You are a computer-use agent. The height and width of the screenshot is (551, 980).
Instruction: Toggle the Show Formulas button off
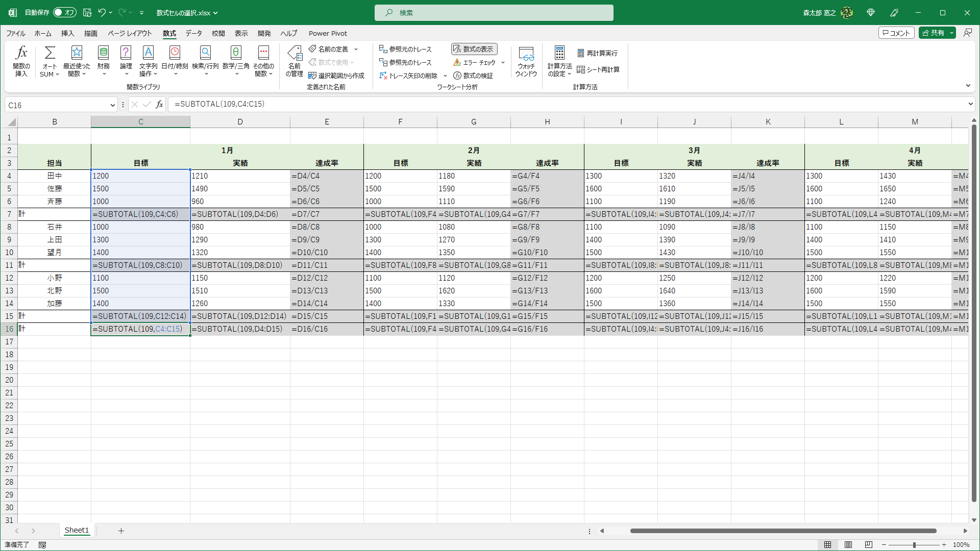[x=474, y=49]
